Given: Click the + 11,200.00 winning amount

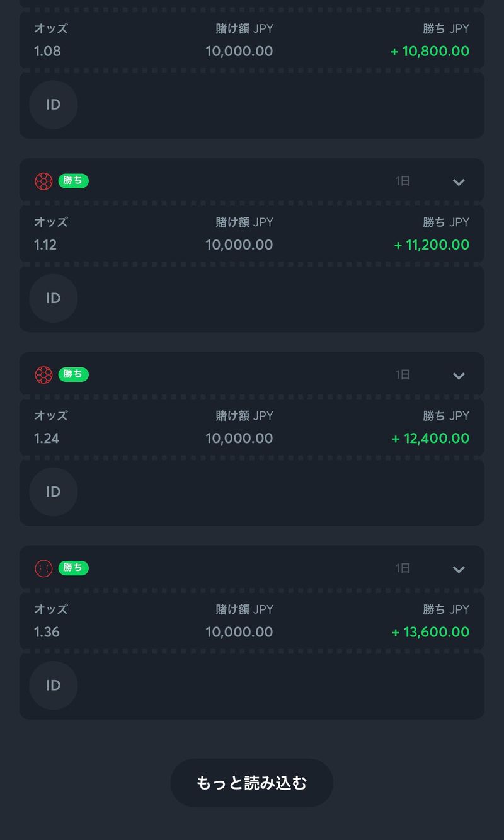Looking at the screenshot, I should click(432, 245).
